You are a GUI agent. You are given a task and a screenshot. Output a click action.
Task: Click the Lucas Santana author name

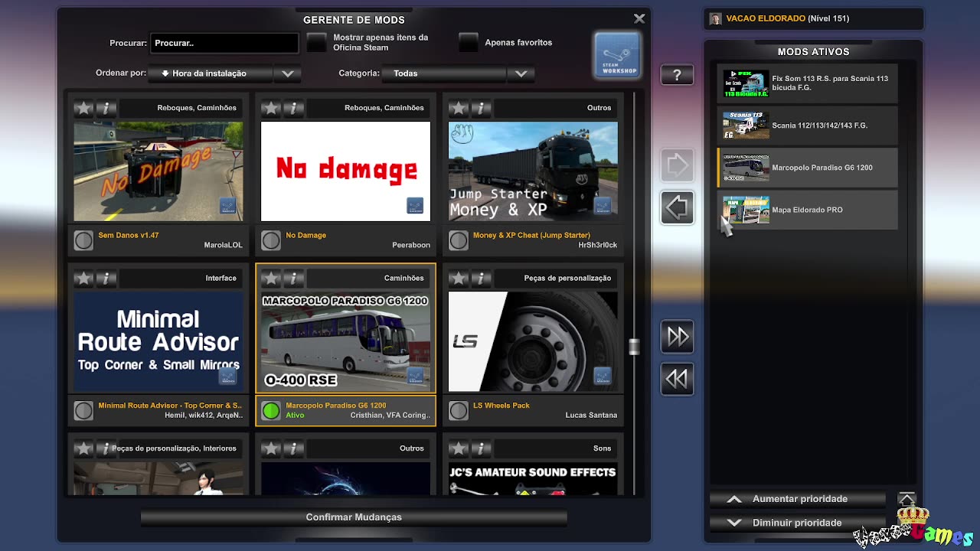[x=591, y=415]
